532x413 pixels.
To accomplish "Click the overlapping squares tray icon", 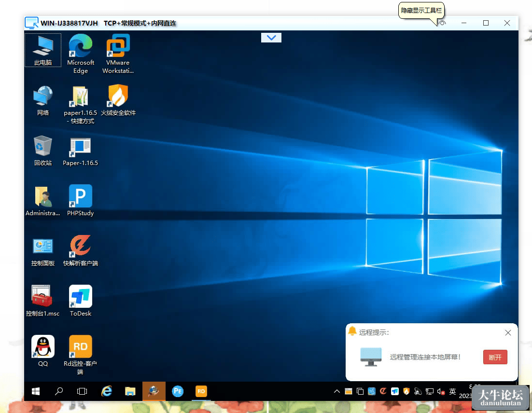I will click(x=360, y=391).
